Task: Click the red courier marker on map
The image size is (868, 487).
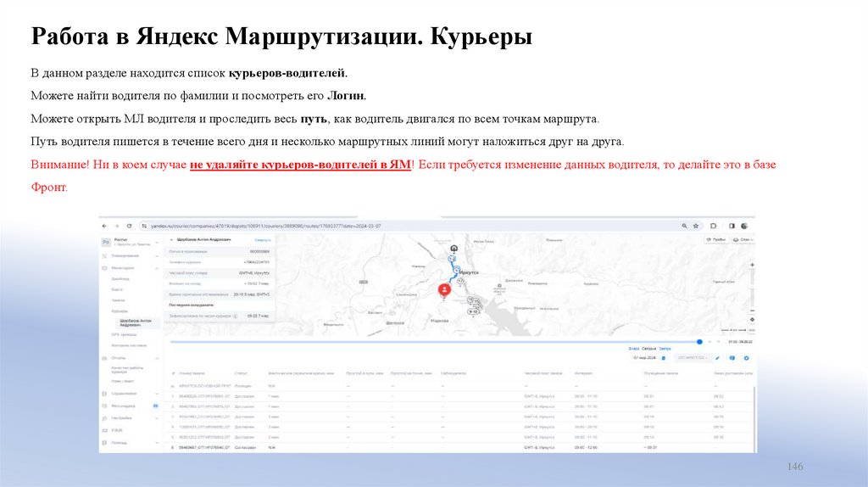Action: (x=444, y=290)
